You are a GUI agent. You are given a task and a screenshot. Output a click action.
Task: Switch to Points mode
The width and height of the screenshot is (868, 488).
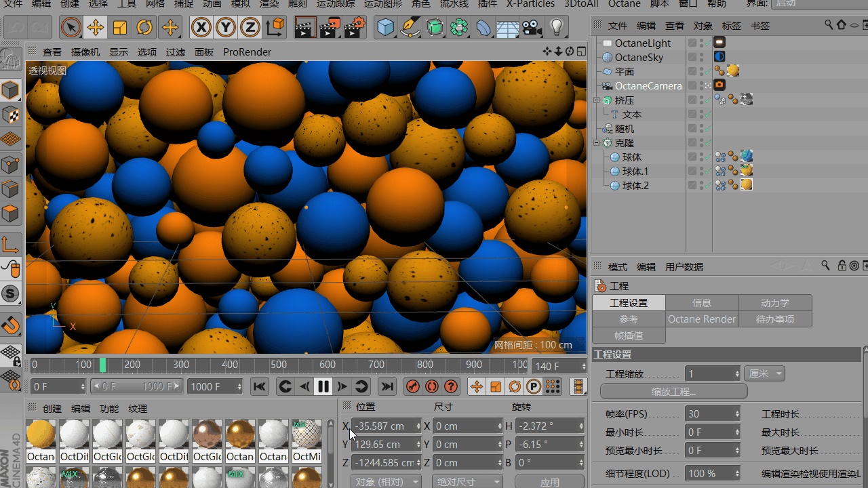tap(11, 164)
